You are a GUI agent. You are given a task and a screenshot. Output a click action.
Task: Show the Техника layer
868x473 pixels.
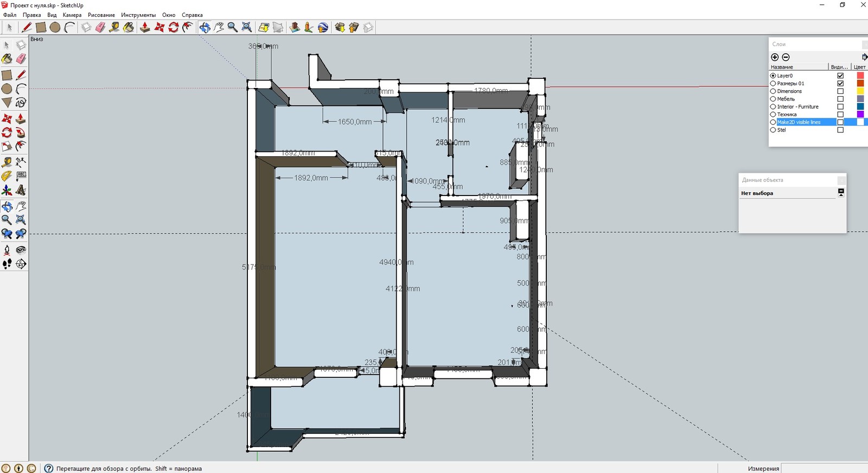pos(840,114)
